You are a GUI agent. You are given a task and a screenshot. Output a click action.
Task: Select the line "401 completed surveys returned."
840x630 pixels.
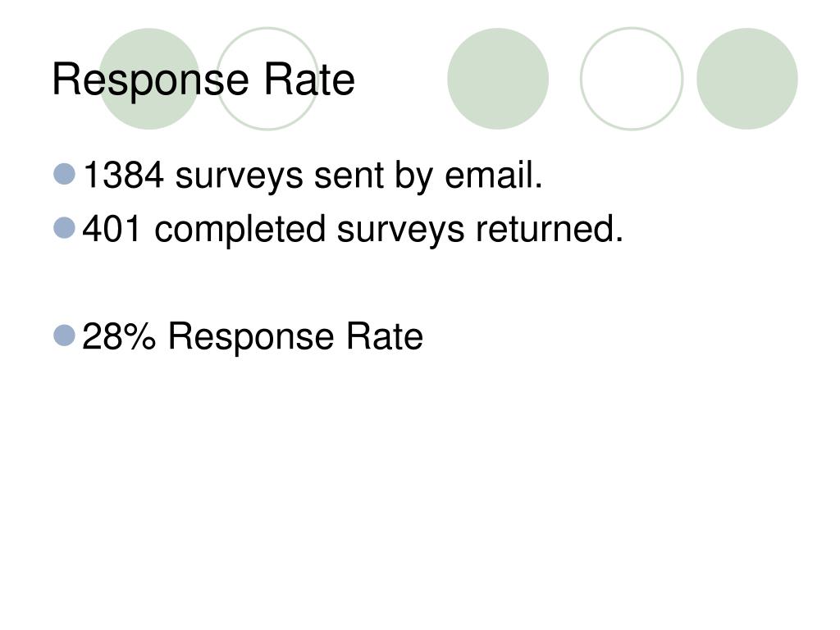pos(354,230)
